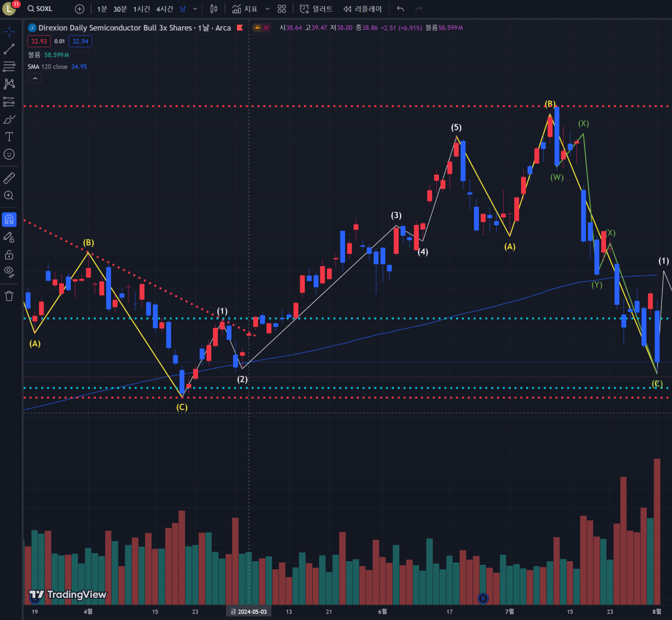This screenshot has width=672, height=620.
Task: Switch to the 1시간 timeframe
Action: tap(141, 9)
